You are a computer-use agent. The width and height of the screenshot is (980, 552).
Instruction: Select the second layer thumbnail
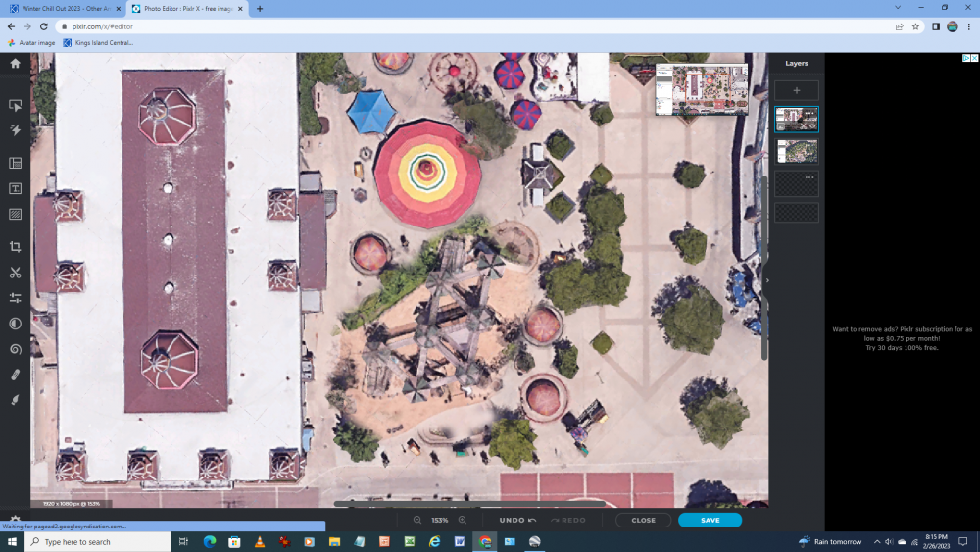coord(797,151)
